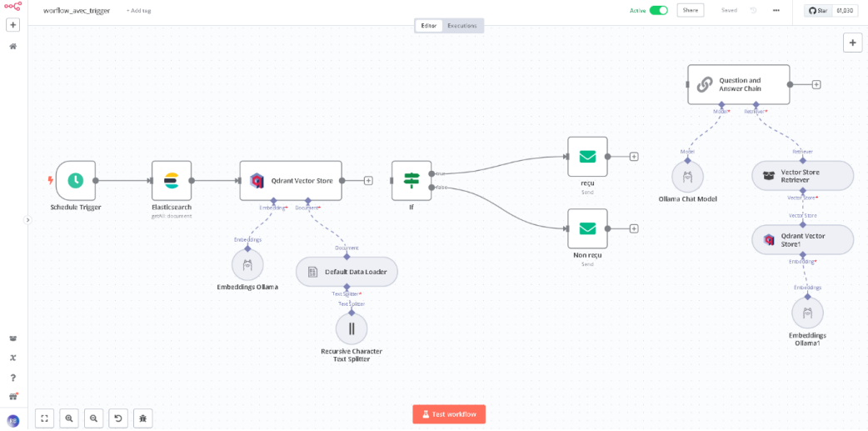Select the Ollama Chat Model node
The height and width of the screenshot is (431, 868).
pos(687,178)
